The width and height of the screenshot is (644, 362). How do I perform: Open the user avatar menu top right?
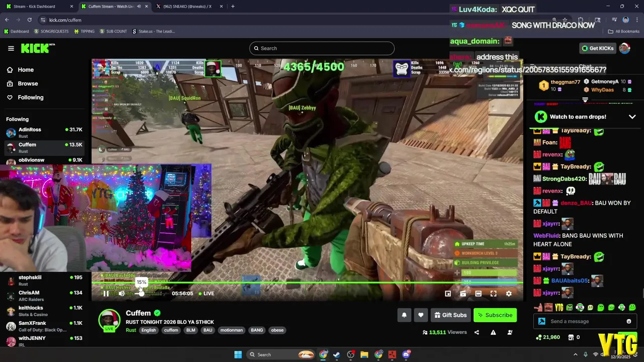click(624, 48)
